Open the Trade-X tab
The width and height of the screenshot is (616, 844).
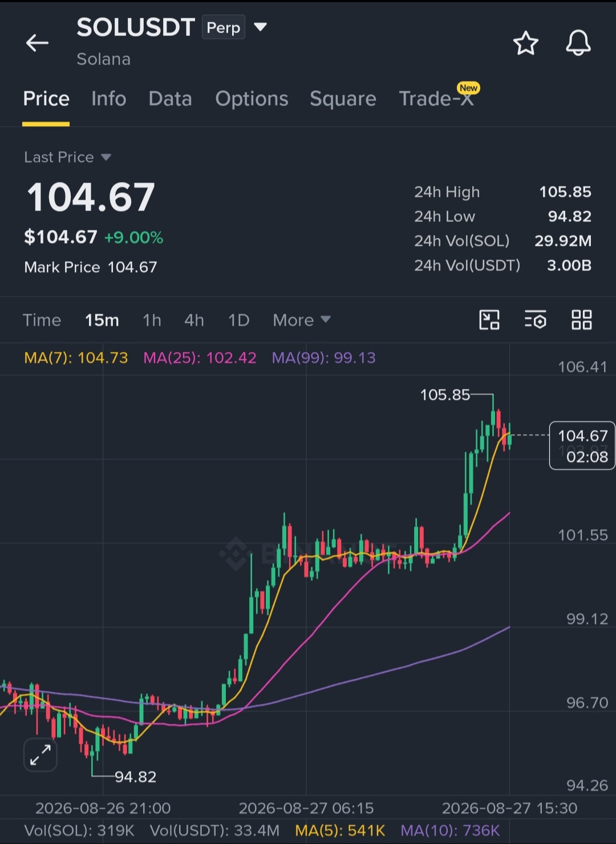pos(436,99)
